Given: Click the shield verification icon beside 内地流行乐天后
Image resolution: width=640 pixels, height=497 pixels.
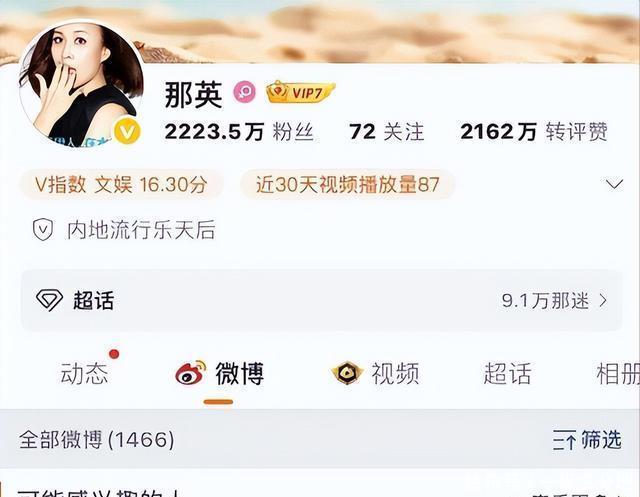Looking at the screenshot, I should point(43,229).
